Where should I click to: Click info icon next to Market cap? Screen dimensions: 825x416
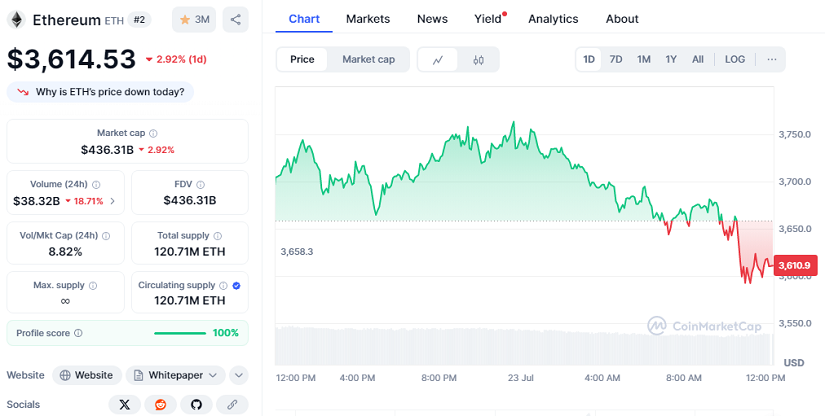click(153, 134)
